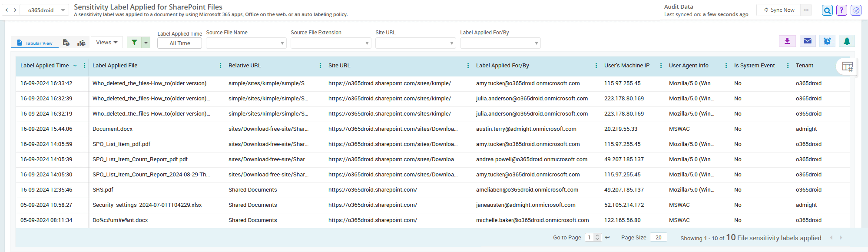Click the All Time button
Image resolution: width=868 pixels, height=252 pixels.
180,43
